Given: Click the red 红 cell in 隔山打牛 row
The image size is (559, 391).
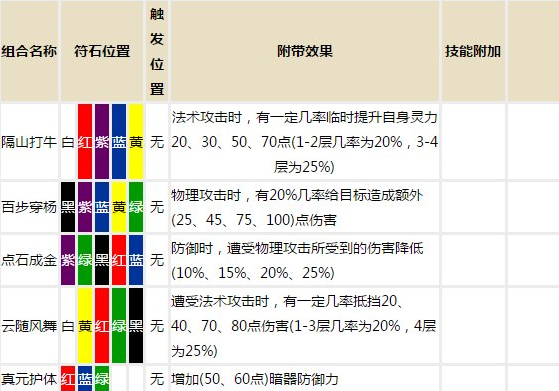Looking at the screenshot, I should pos(85,142).
